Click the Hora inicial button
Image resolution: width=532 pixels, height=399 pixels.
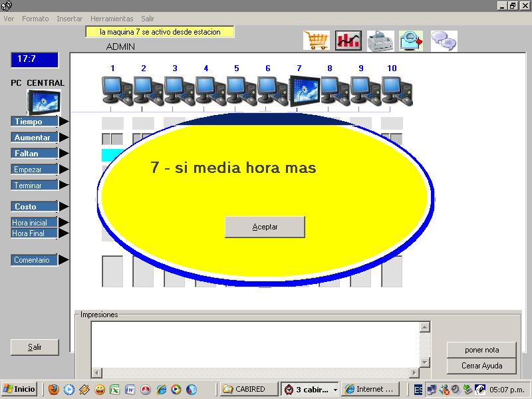(x=35, y=223)
